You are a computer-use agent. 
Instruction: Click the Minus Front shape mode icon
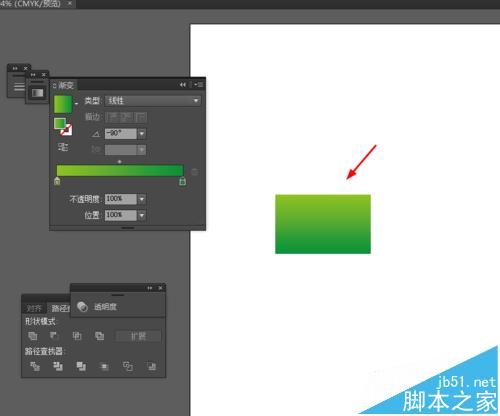pyautogui.click(x=54, y=336)
